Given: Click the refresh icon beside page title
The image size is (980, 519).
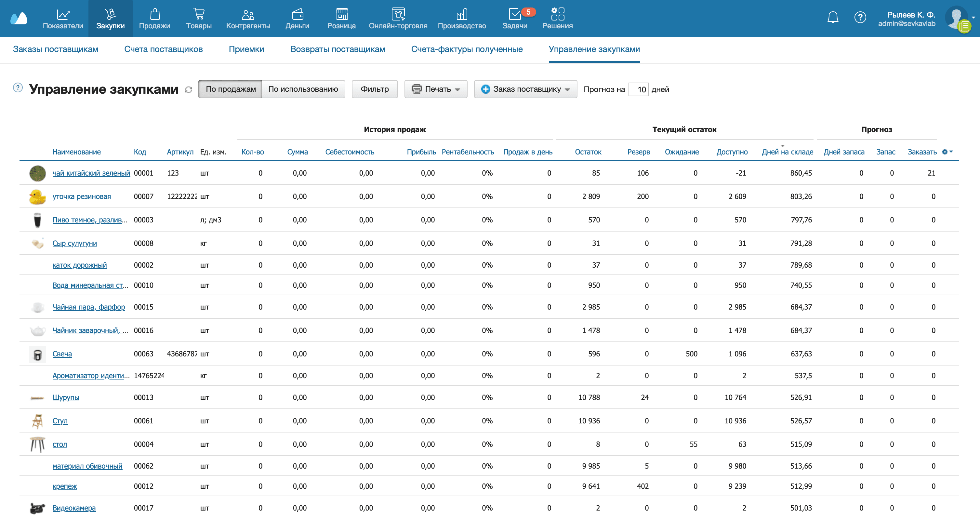Looking at the screenshot, I should tap(188, 90).
